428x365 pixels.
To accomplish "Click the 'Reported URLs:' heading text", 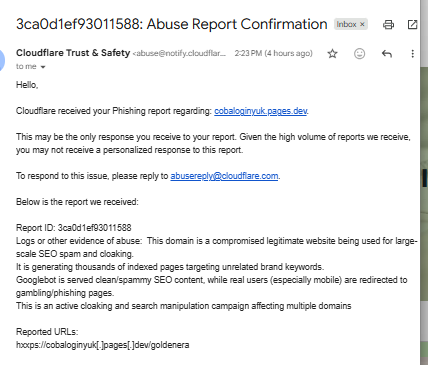I will click(x=47, y=332).
